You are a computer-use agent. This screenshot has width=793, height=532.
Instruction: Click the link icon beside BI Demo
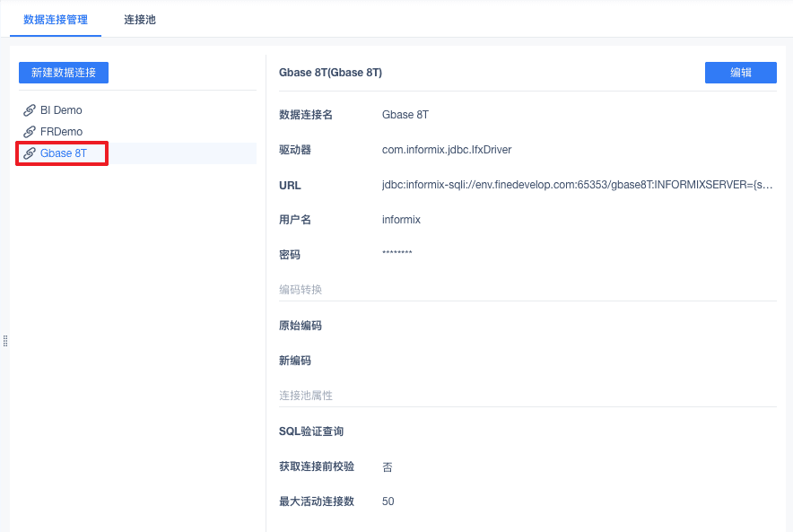click(30, 110)
